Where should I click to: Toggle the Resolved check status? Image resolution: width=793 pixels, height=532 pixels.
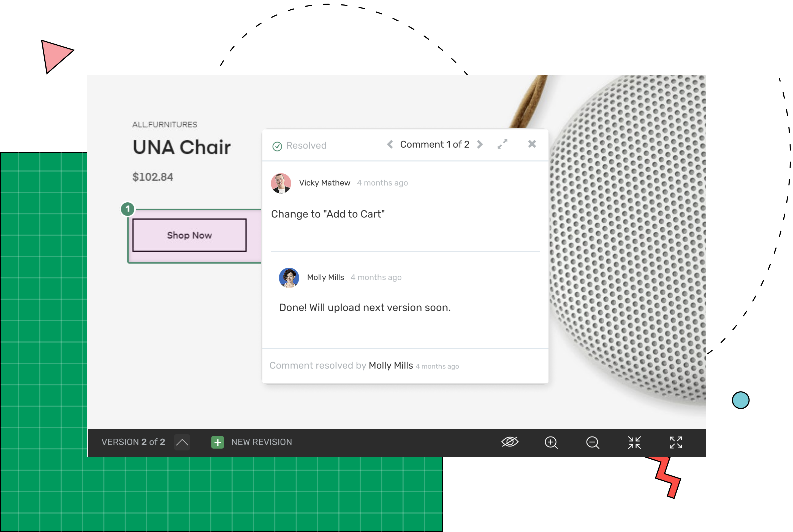[x=277, y=146]
